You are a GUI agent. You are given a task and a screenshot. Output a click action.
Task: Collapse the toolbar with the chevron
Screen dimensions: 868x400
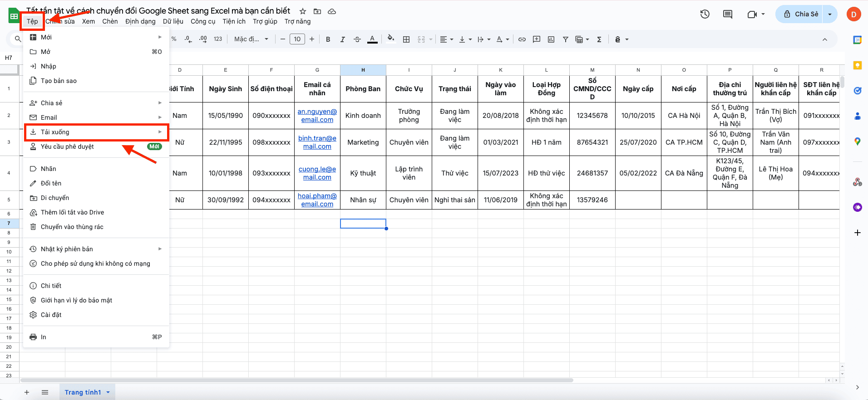coord(824,39)
